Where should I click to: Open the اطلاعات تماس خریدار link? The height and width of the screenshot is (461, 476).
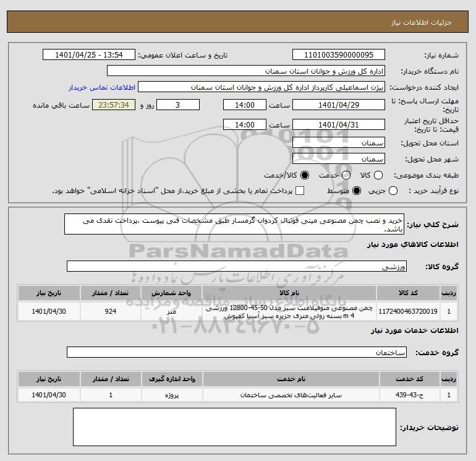click(x=102, y=87)
